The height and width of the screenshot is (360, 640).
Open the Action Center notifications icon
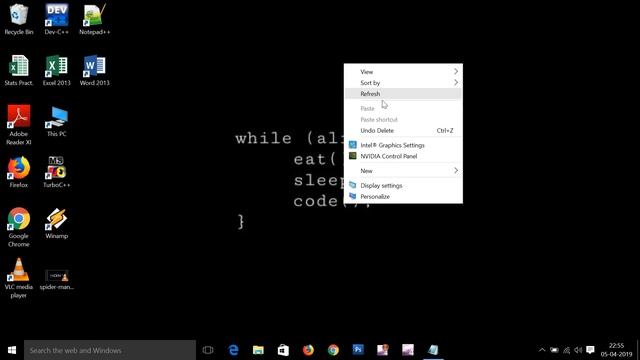click(x=590, y=350)
